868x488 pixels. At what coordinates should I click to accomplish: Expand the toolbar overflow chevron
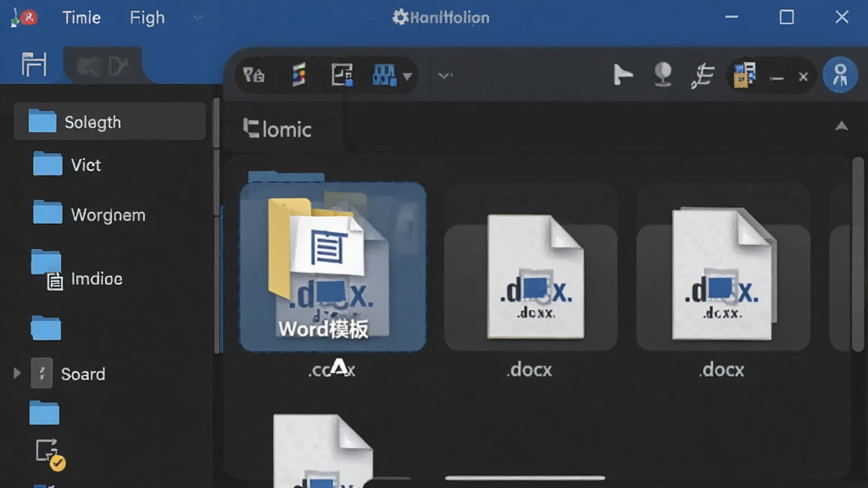(x=445, y=75)
